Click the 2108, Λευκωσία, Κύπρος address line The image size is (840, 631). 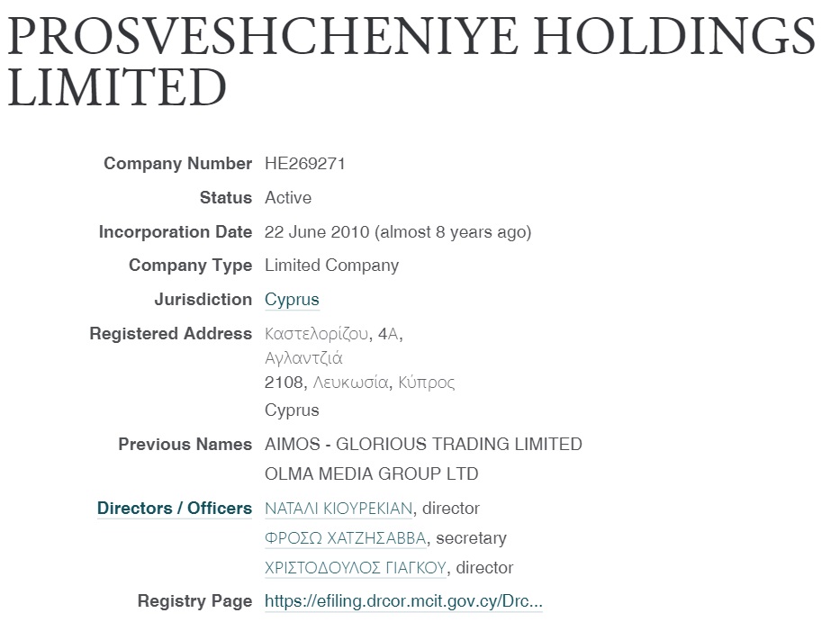(359, 383)
